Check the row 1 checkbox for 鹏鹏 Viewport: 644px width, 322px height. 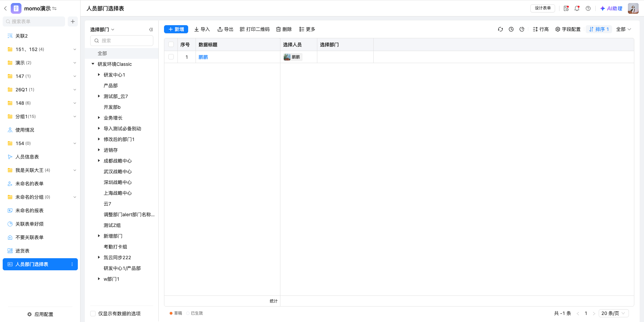click(x=171, y=57)
